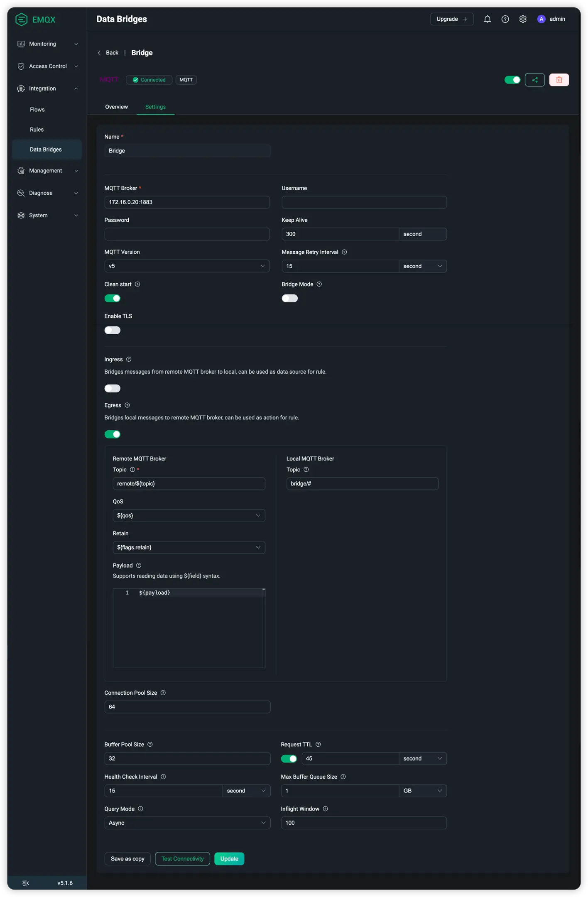Switch to the Overview tab
This screenshot has height=897, width=588.
(x=116, y=107)
